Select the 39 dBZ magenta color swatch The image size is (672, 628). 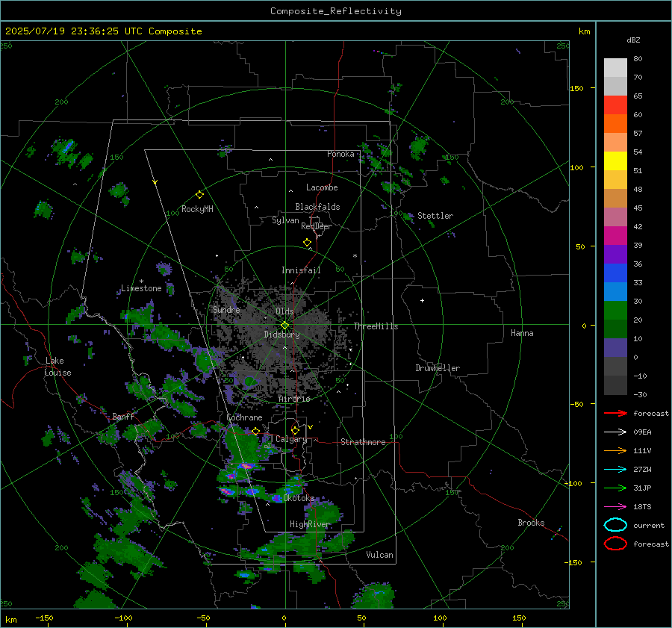(615, 235)
